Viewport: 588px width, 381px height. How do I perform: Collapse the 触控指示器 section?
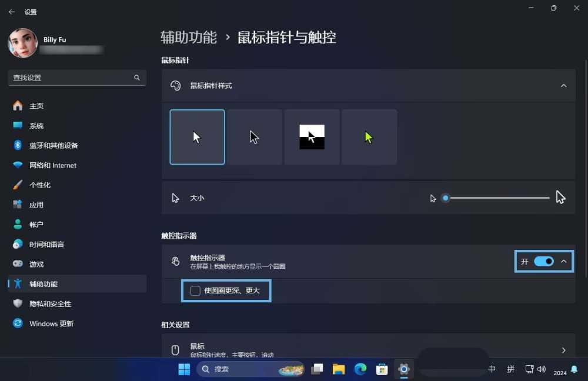563,261
